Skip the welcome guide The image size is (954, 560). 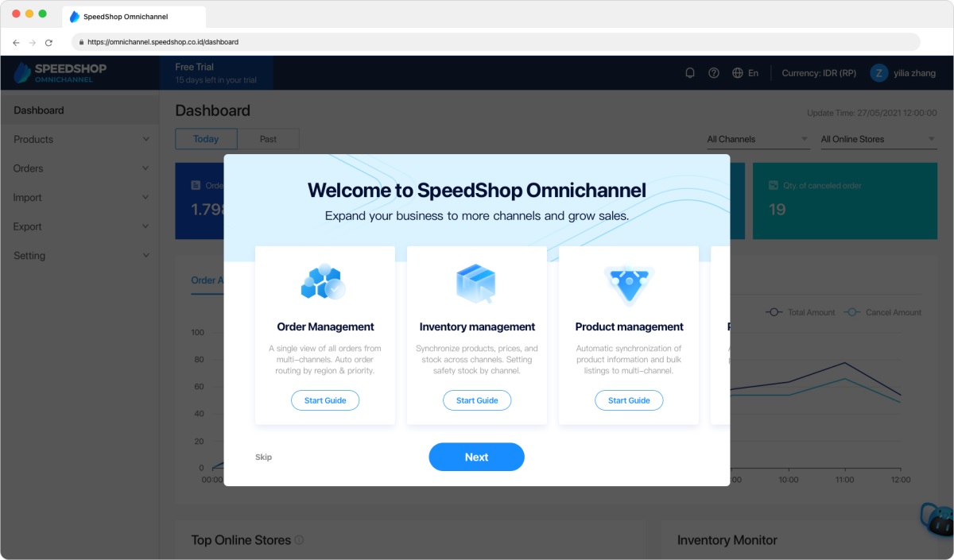click(263, 457)
